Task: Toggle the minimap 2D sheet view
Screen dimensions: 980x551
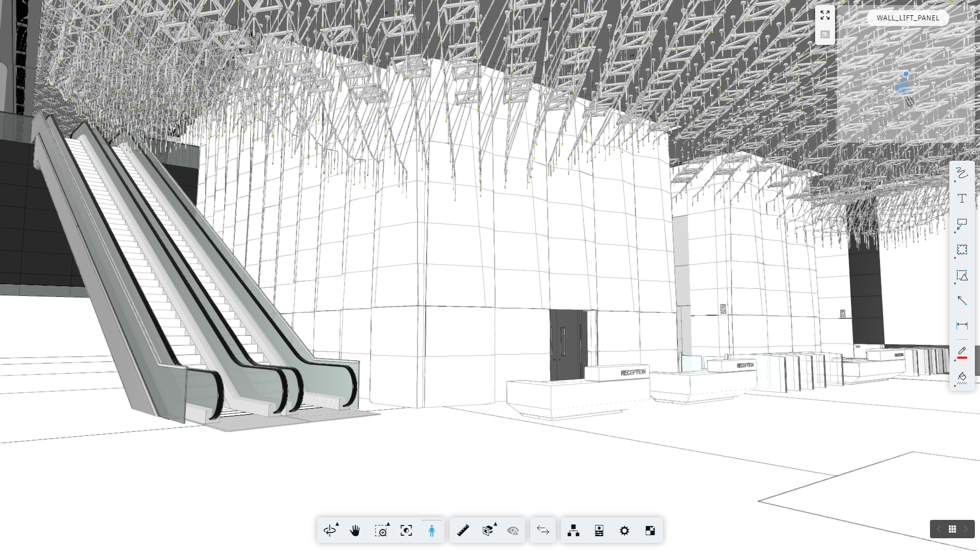Action: pyautogui.click(x=825, y=35)
